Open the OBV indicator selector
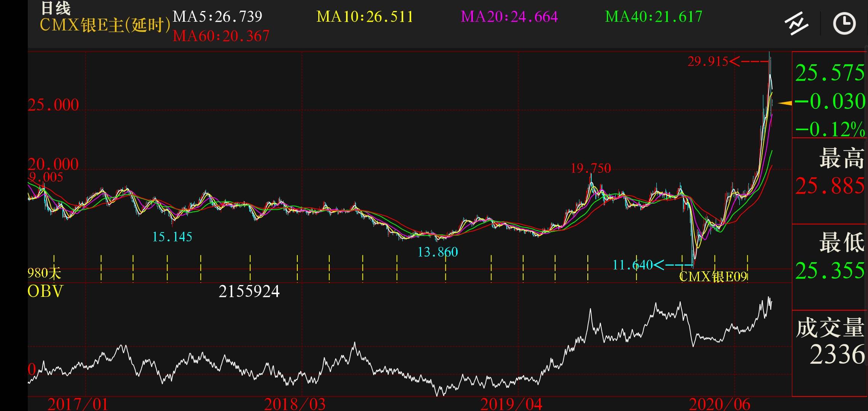Viewport: 868px width, 411px height. point(45,292)
